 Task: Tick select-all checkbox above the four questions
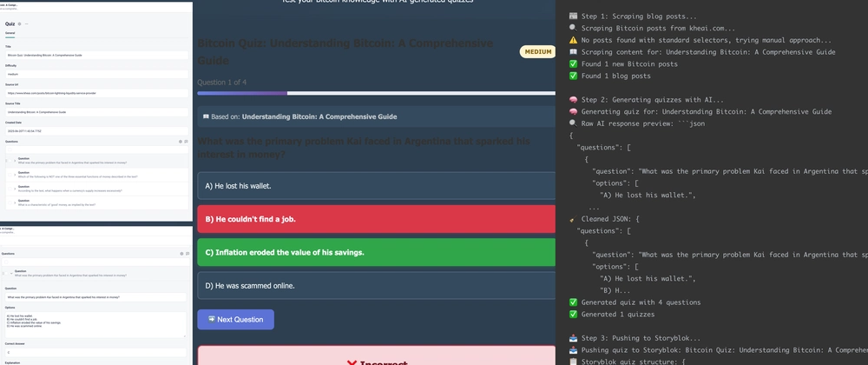(x=10, y=149)
